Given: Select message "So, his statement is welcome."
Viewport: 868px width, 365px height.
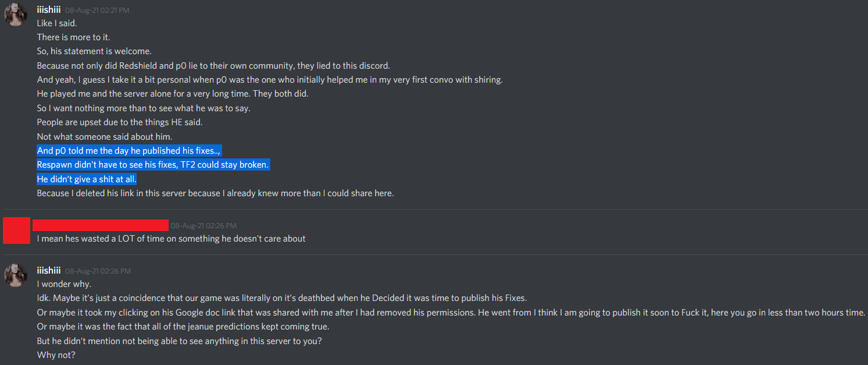Looking at the screenshot, I should coord(94,51).
